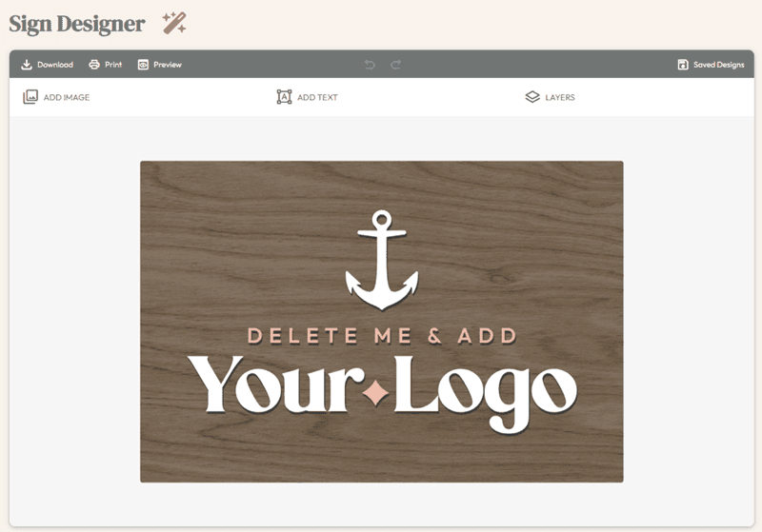Open Saved Designs

[719, 65]
